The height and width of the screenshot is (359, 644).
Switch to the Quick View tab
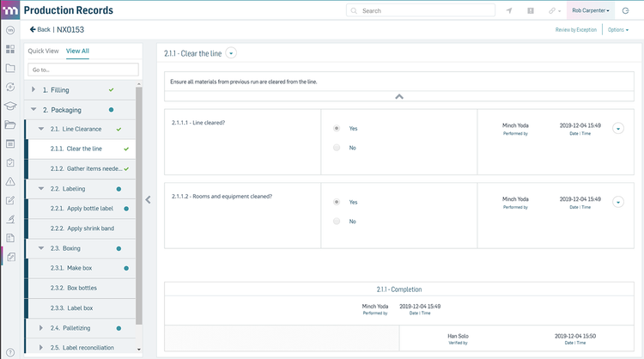(43, 51)
